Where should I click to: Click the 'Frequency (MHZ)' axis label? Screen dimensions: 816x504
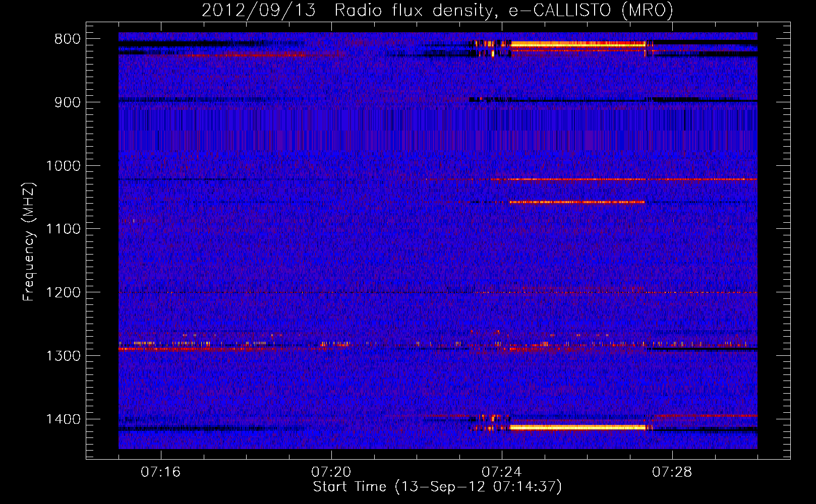(29, 242)
